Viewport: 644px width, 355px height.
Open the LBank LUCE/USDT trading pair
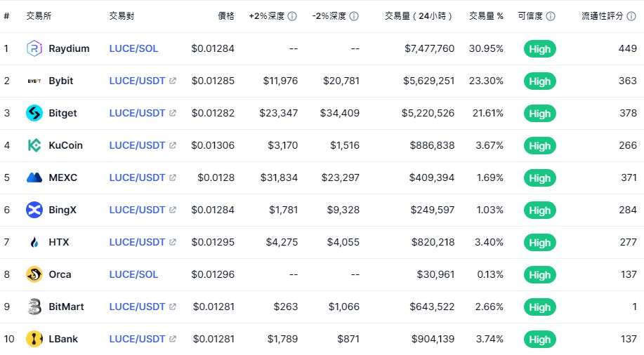(137, 339)
